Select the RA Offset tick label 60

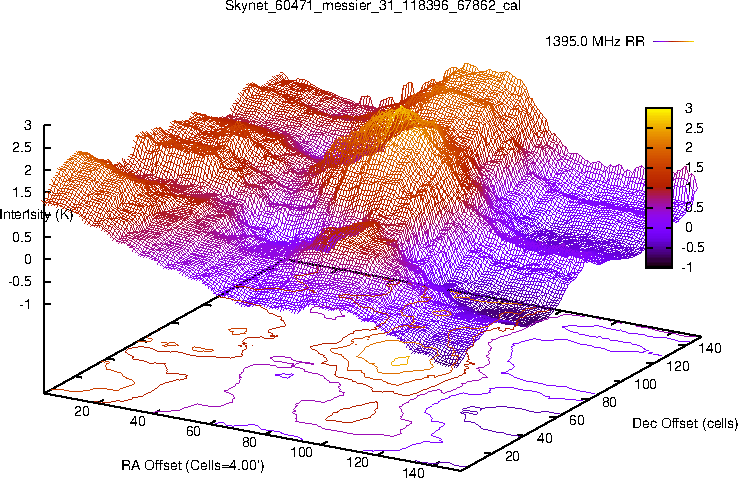pyautogui.click(x=193, y=431)
